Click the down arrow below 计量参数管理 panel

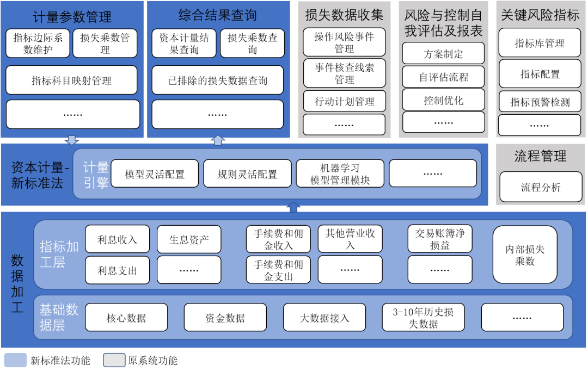point(71,140)
